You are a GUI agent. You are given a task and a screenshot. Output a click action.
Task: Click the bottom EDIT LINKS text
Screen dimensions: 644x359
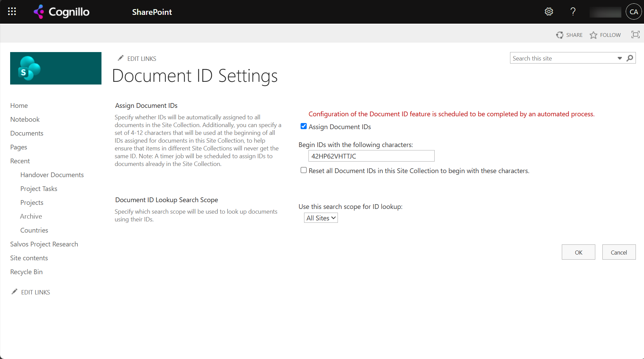point(36,292)
